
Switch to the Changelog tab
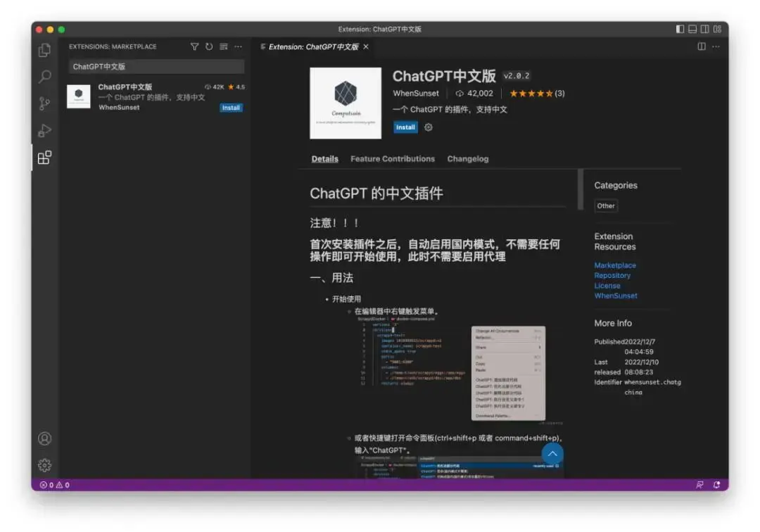point(468,159)
